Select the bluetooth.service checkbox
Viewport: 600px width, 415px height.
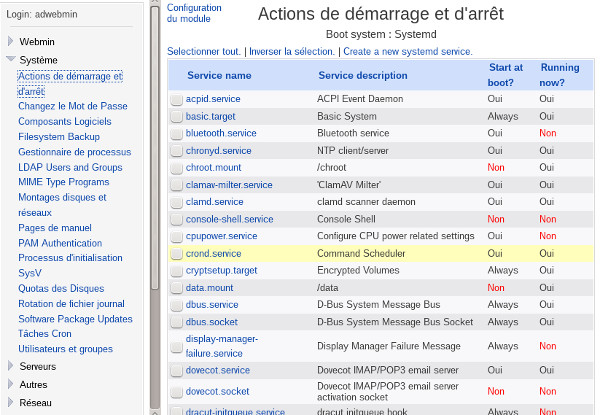[176, 133]
